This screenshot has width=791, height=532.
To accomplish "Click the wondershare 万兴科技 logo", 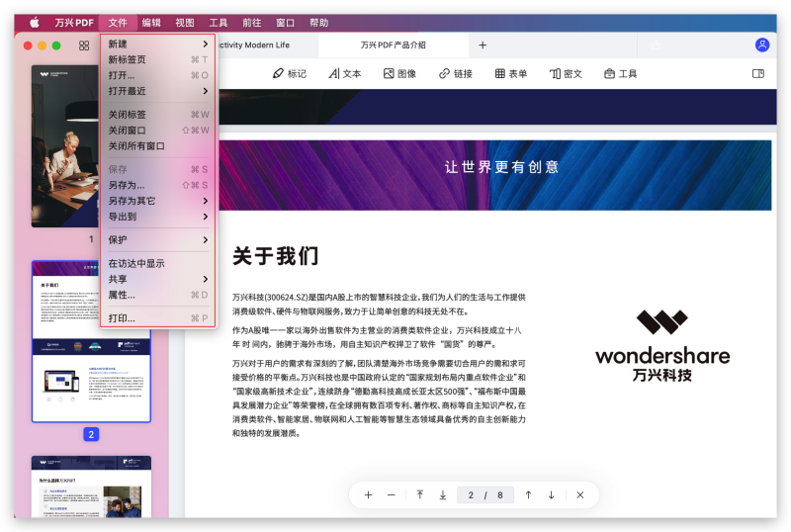I will click(662, 346).
